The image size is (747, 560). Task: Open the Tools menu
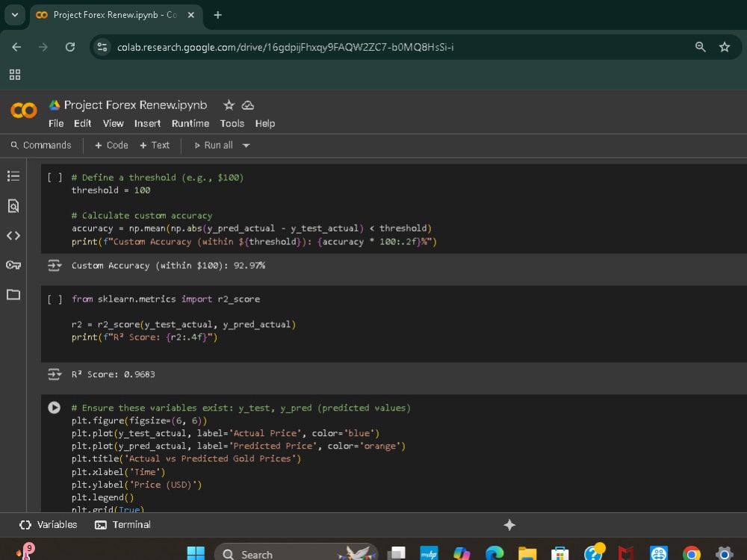[x=232, y=123]
